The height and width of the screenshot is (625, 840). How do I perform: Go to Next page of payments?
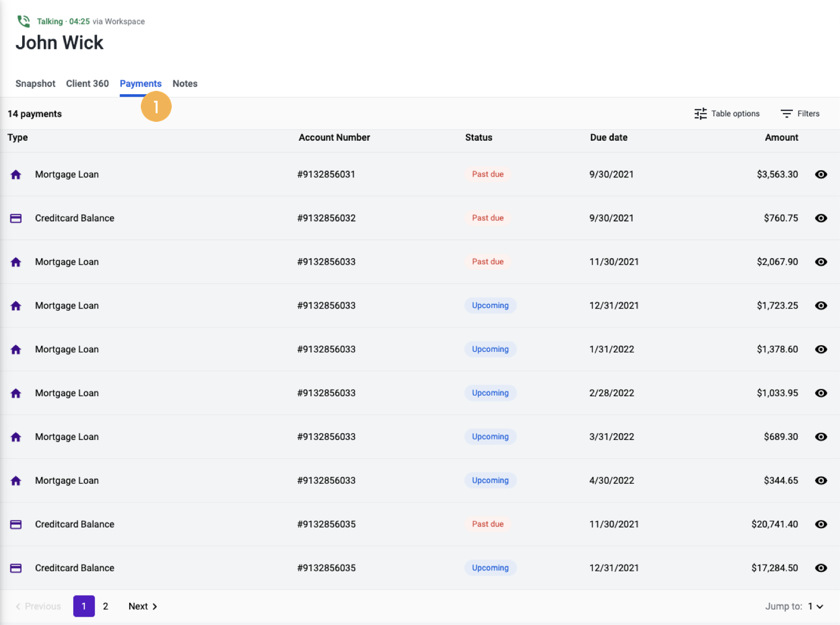click(x=143, y=607)
